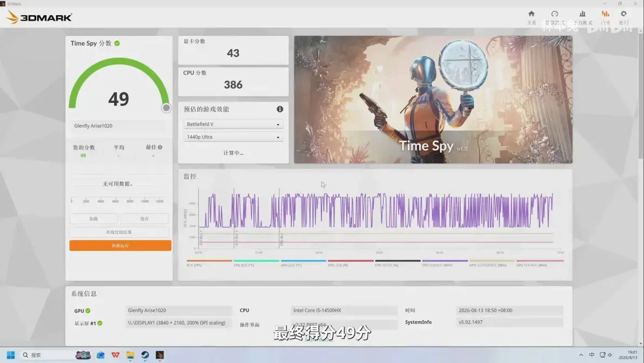Click the SystemInfo version v5.92.1497

click(509, 322)
